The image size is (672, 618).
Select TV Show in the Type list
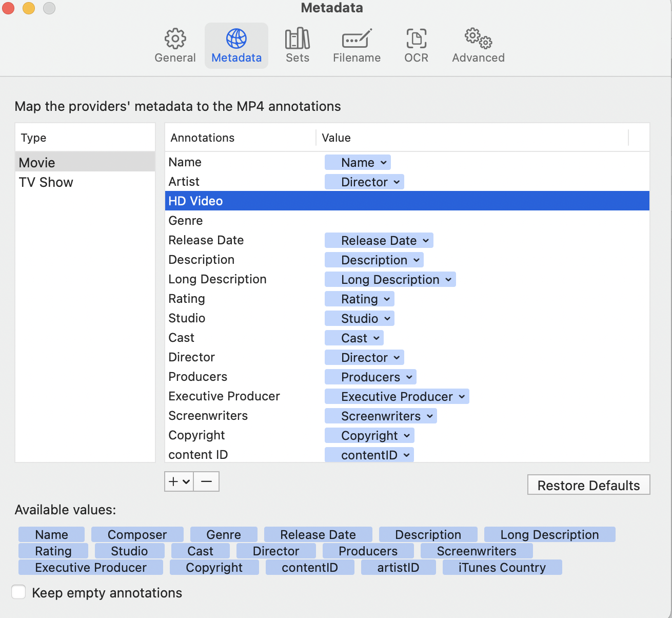click(46, 182)
